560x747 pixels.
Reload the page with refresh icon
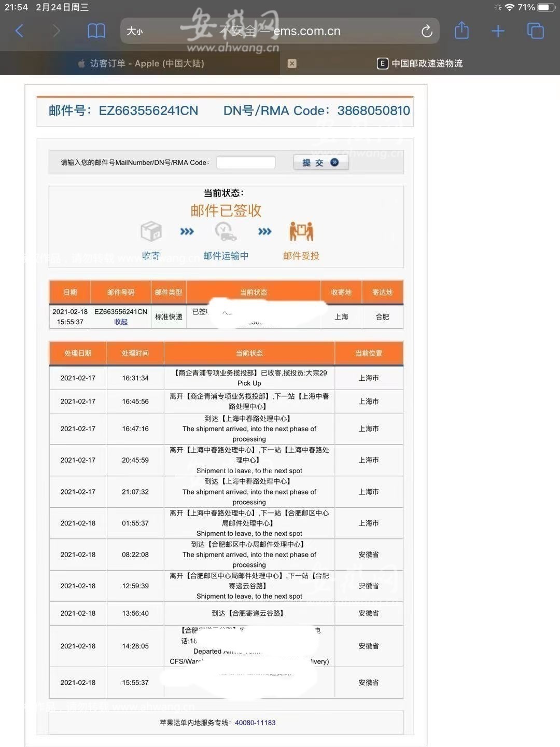pos(427,31)
